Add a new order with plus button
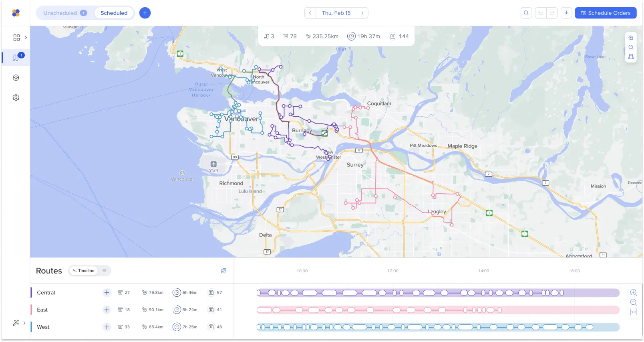The width and height of the screenshot is (644, 342). pos(145,13)
